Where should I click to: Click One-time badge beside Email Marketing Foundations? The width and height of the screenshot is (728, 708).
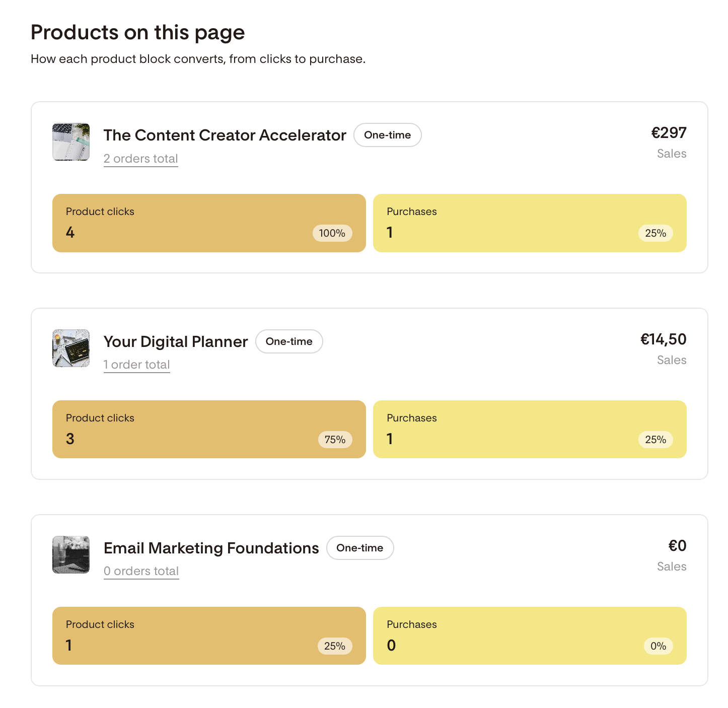pyautogui.click(x=360, y=548)
